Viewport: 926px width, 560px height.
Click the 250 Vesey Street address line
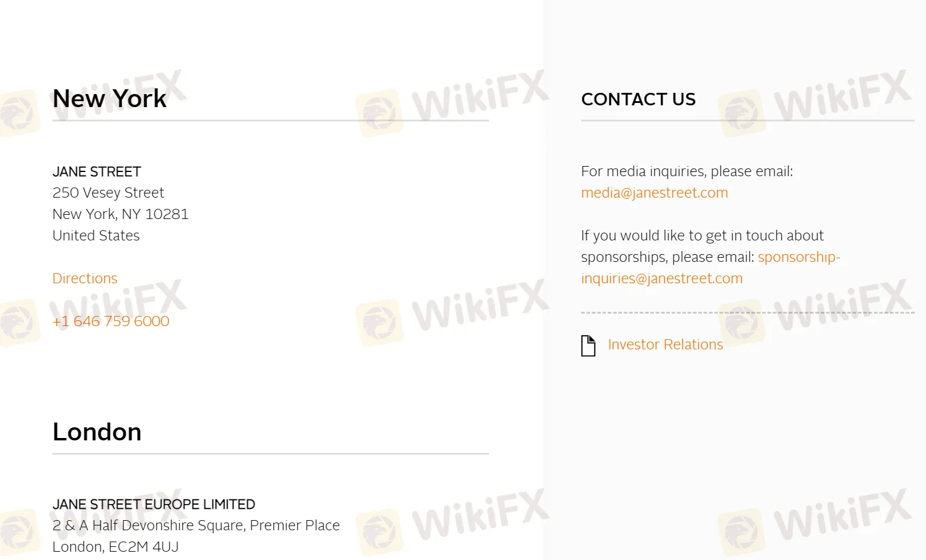pos(108,193)
